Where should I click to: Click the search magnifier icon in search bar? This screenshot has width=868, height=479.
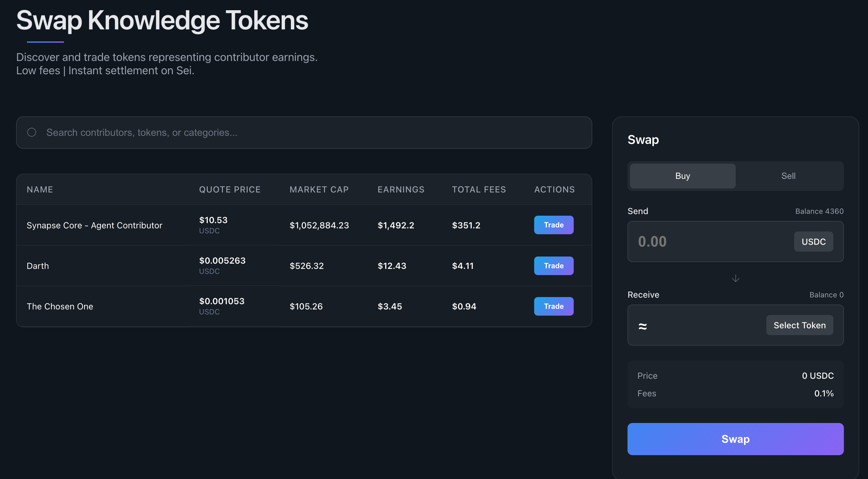click(x=32, y=132)
